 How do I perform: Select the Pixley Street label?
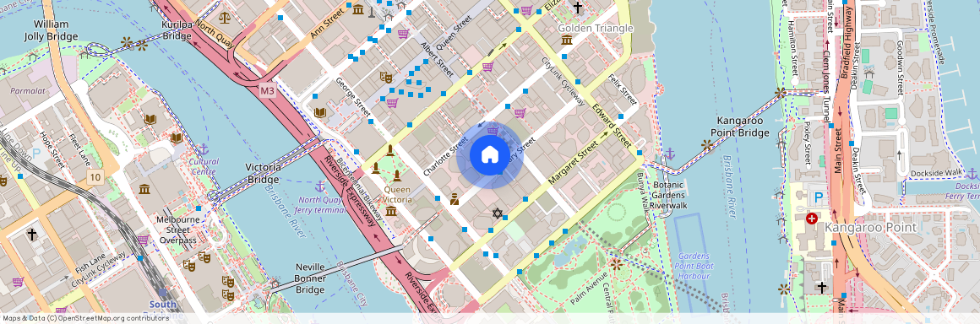click(807, 144)
